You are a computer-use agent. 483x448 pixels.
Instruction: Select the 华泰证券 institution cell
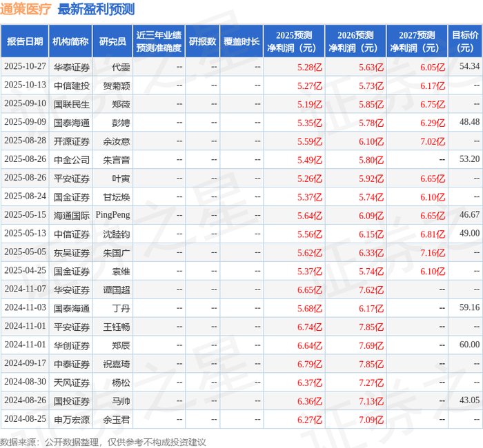point(72,67)
